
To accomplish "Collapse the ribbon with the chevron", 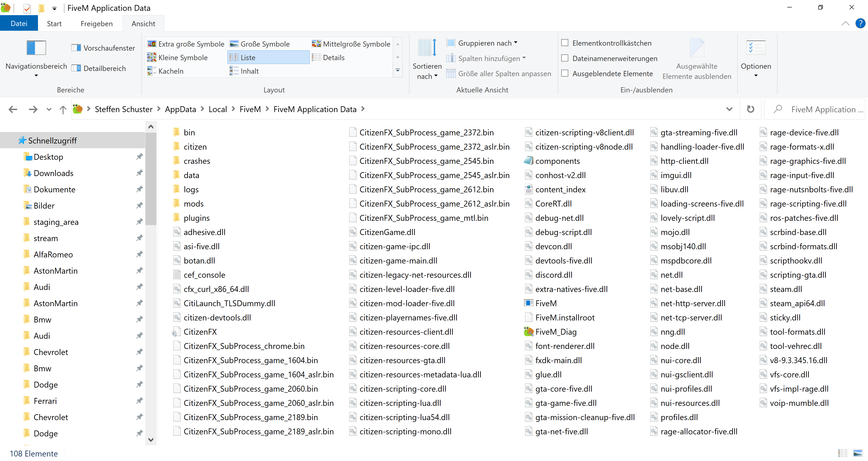I will (845, 23).
